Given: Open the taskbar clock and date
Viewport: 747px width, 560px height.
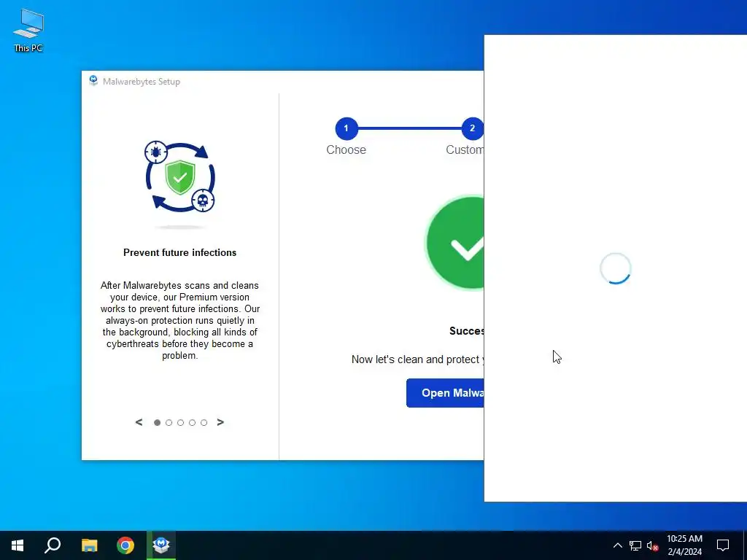Looking at the screenshot, I should (684, 545).
